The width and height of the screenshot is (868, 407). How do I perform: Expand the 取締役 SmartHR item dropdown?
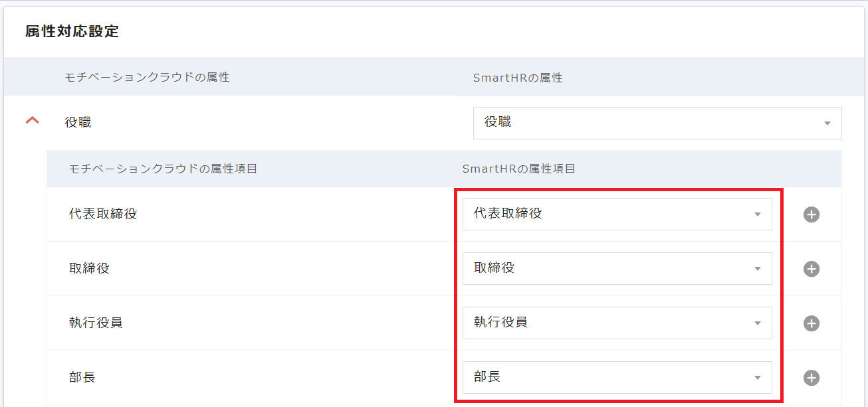[617, 268]
